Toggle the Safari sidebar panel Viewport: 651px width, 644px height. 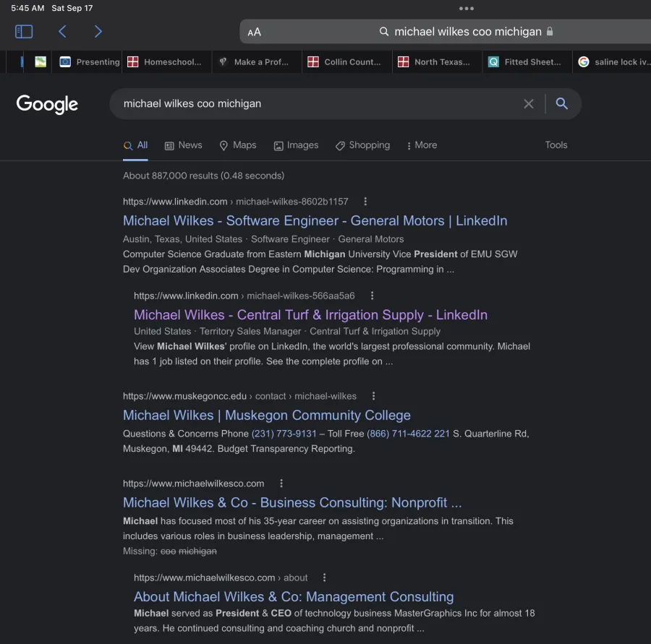pos(24,32)
